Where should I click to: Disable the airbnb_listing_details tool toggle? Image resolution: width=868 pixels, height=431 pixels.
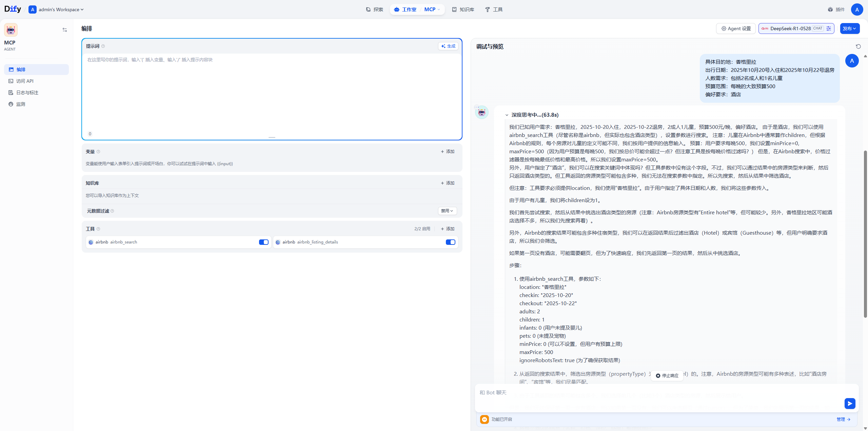coord(450,242)
